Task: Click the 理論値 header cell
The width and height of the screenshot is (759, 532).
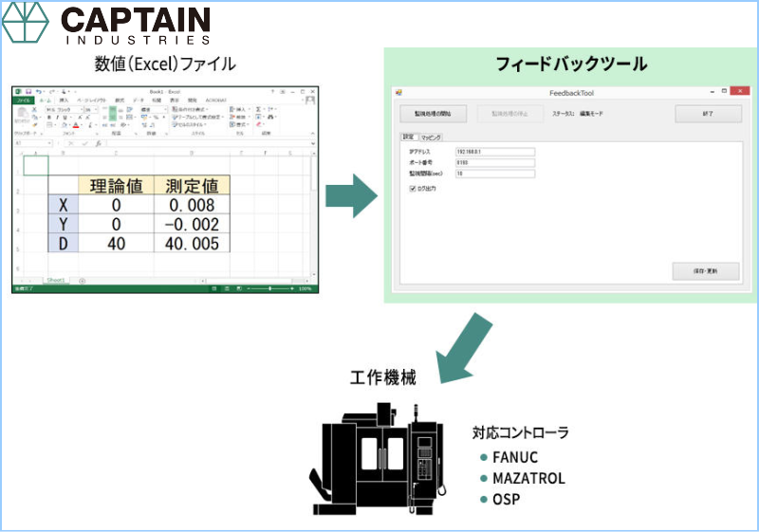Action: (x=116, y=186)
